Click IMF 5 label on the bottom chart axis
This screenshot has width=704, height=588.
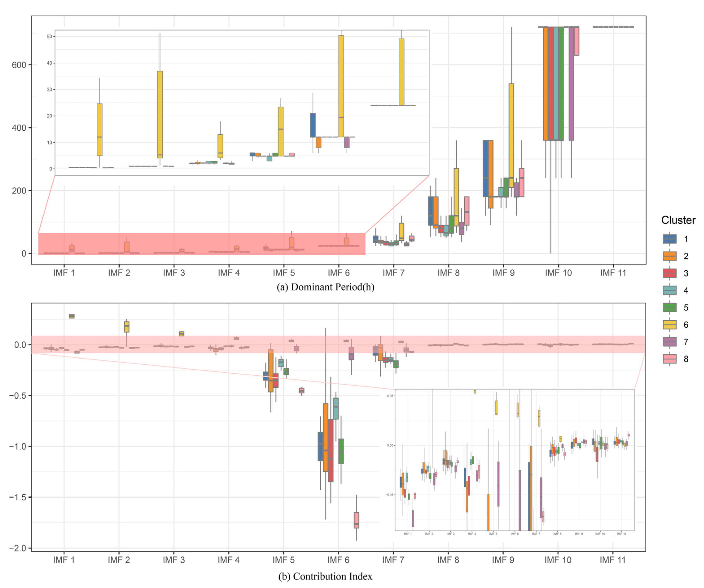pos(284,560)
